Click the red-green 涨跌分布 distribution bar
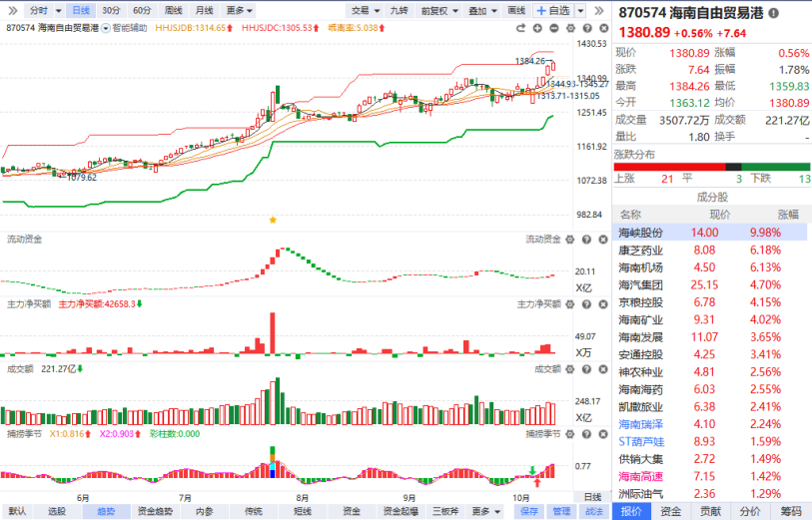The width and height of the screenshot is (812, 520). [x=711, y=166]
